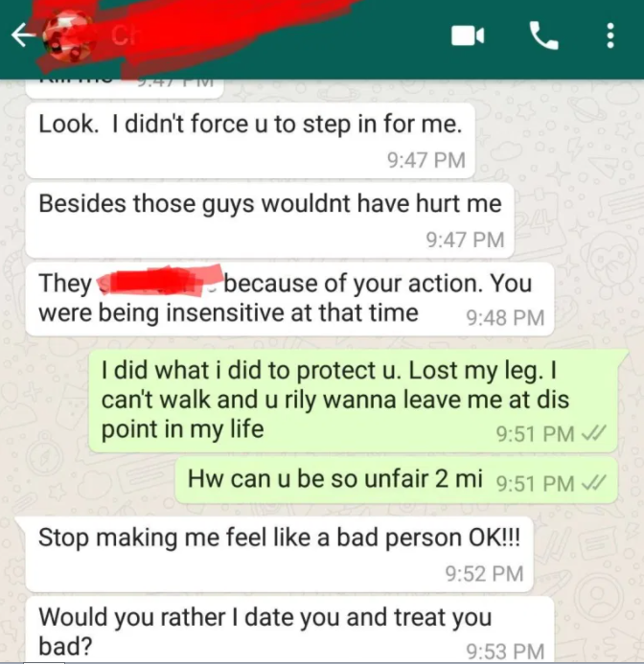
Task: Tap the 'Look. I didn't force u' message
Action: point(250,141)
